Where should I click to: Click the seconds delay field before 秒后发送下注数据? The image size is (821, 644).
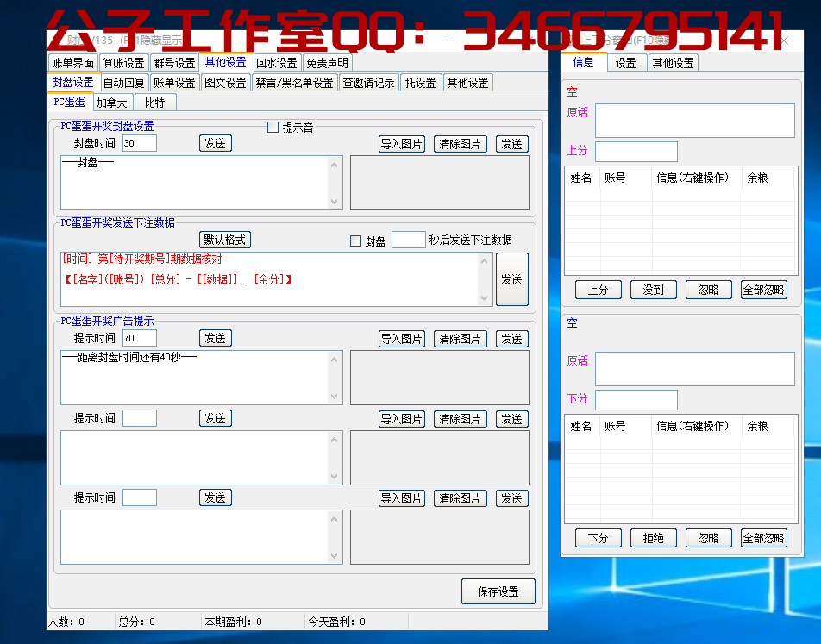[x=409, y=240]
